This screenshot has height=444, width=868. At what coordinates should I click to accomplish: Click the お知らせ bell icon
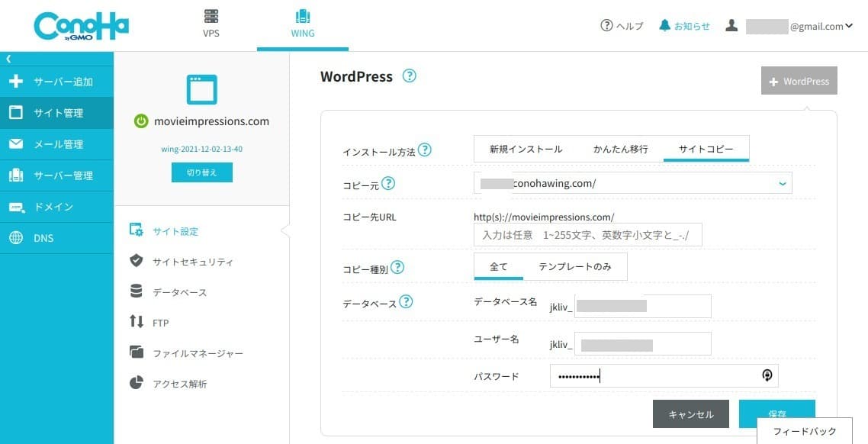(x=664, y=25)
